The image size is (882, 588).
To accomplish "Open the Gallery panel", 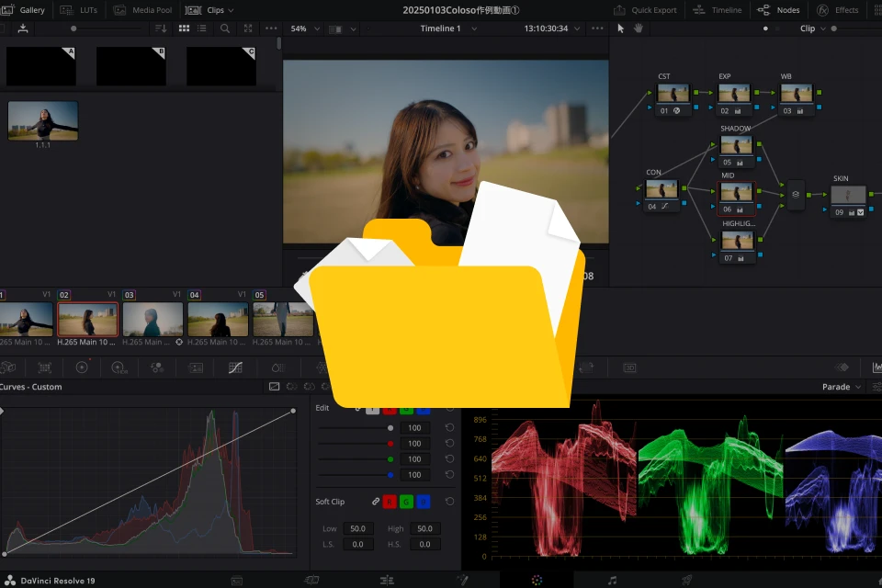I will pos(23,10).
